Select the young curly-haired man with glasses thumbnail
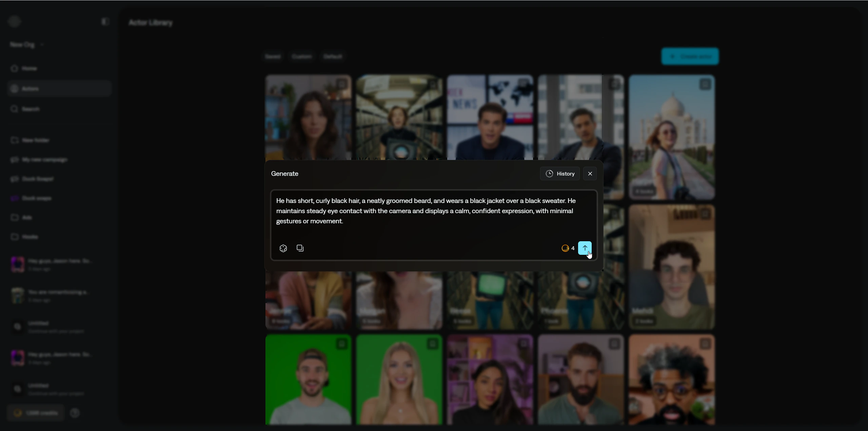This screenshot has width=868, height=431. point(672,267)
